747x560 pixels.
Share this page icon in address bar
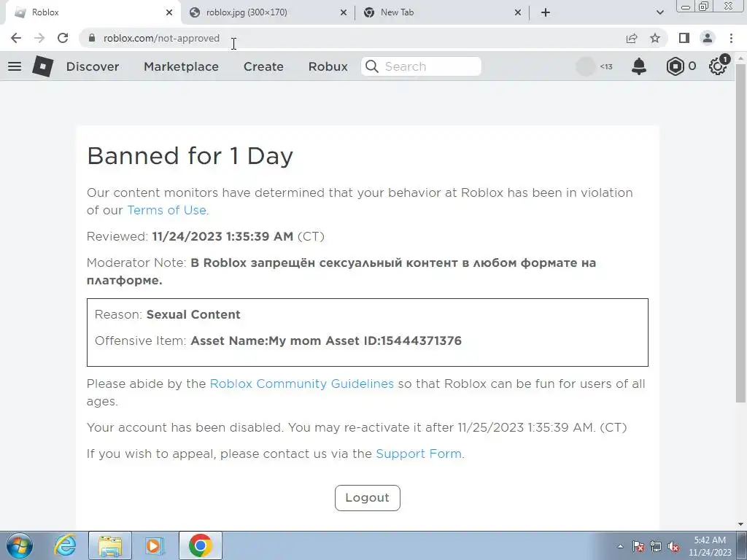pos(632,38)
